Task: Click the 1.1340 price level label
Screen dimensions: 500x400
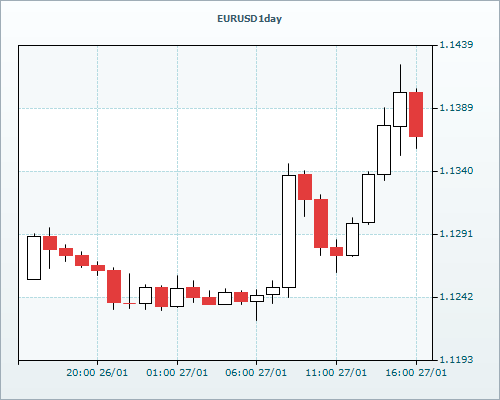Action: (456, 171)
